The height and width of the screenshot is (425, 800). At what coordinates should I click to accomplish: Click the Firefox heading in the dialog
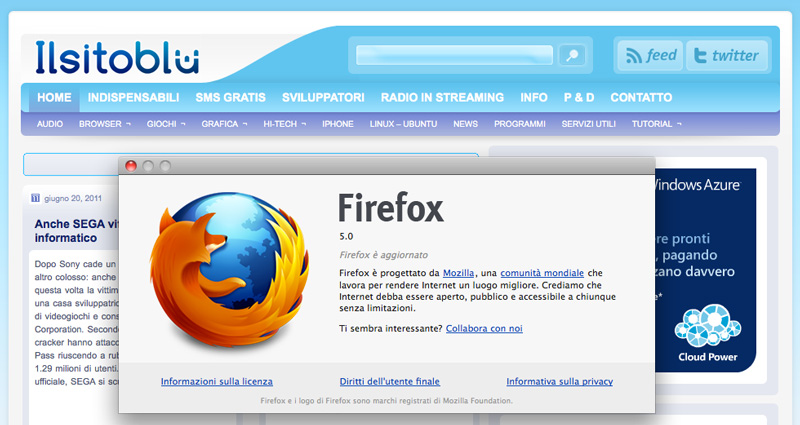pos(391,208)
